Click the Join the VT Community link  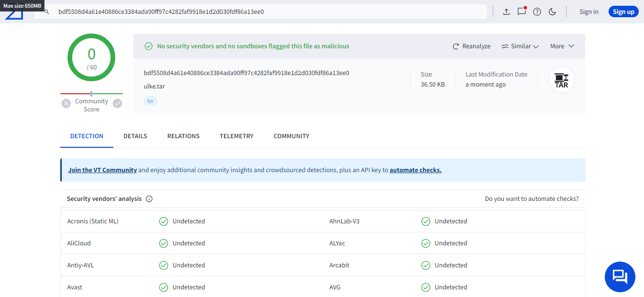pyautogui.click(x=102, y=170)
